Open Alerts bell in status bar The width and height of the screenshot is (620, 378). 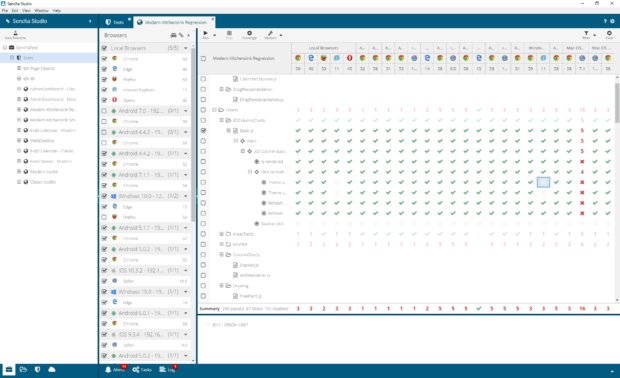108,369
